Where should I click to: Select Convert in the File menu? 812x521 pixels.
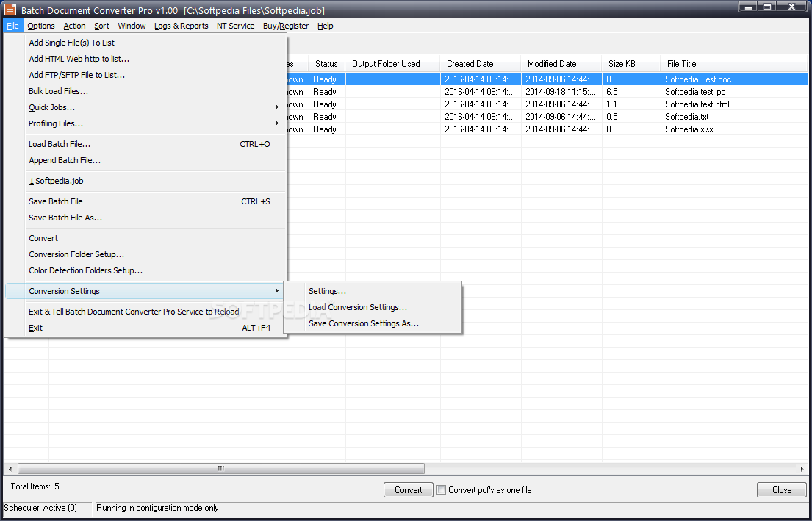pos(145,238)
